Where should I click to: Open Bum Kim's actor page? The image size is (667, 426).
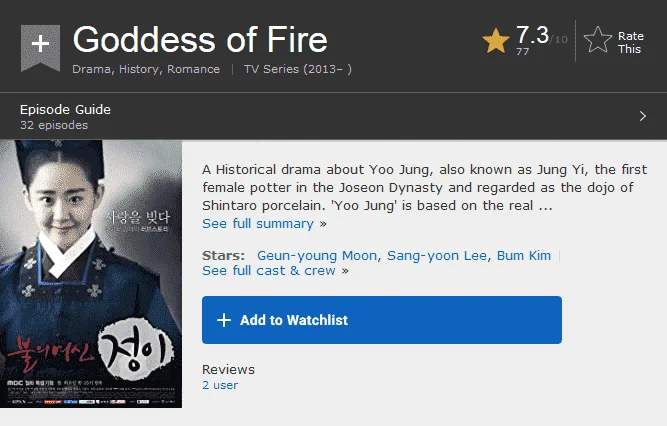coord(524,255)
